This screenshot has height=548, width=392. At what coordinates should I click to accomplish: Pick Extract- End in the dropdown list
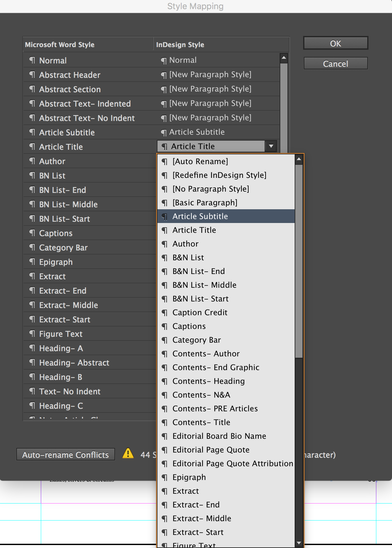[226, 505]
